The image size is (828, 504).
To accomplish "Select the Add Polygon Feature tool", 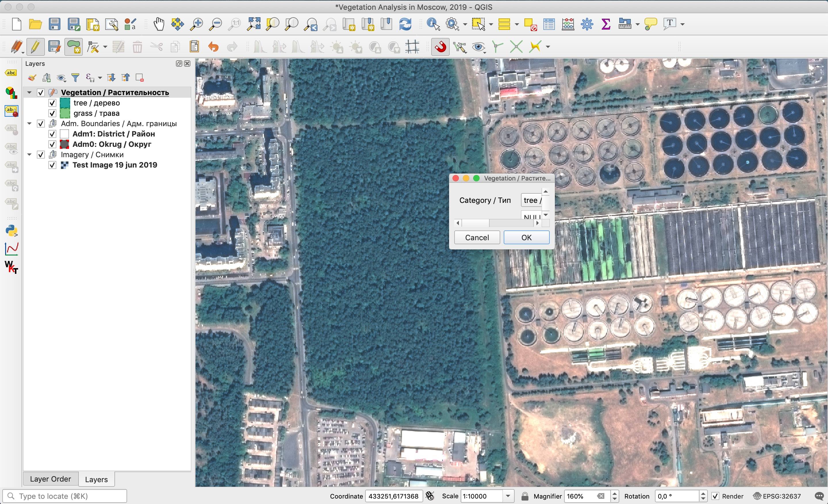I will [x=74, y=47].
